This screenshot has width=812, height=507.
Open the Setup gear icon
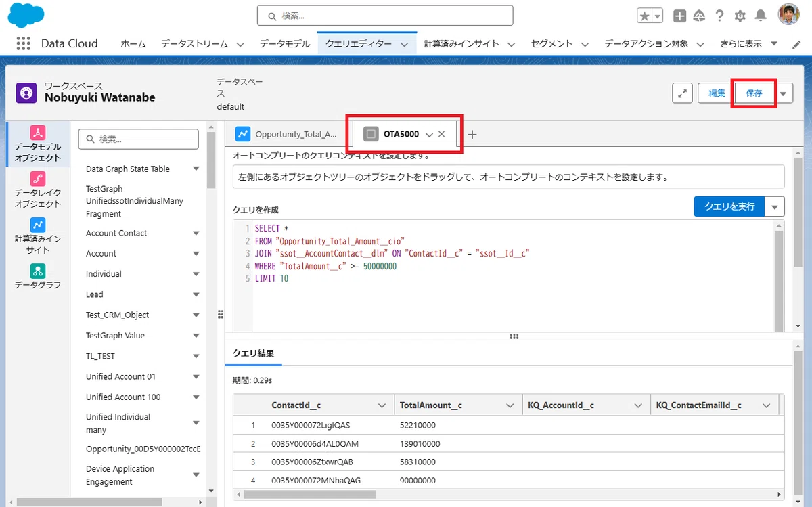click(740, 16)
